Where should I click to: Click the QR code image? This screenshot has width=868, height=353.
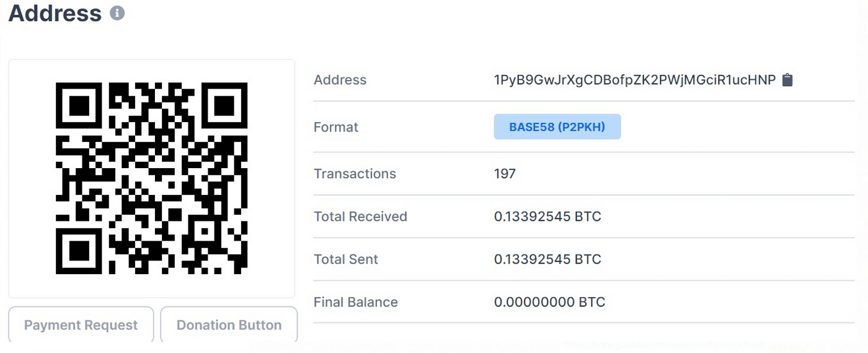[151, 179]
